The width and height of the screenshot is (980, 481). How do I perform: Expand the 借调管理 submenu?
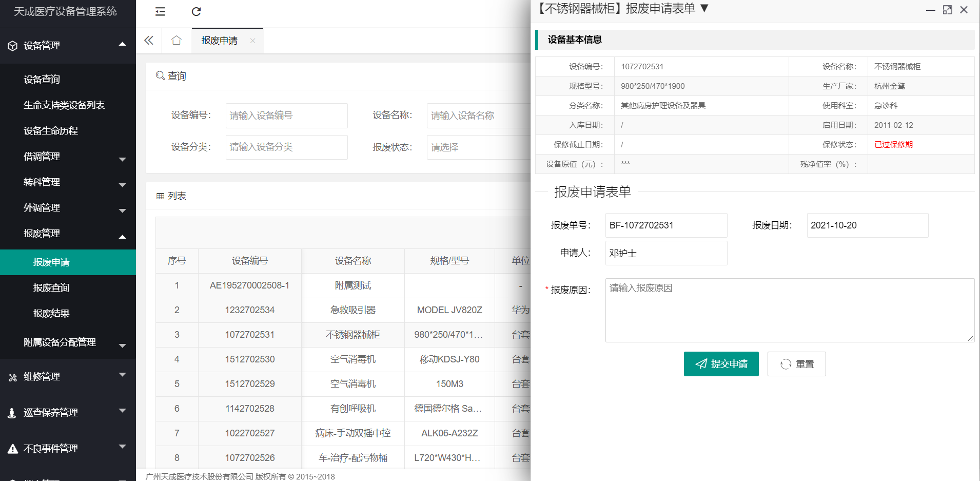[x=122, y=159]
